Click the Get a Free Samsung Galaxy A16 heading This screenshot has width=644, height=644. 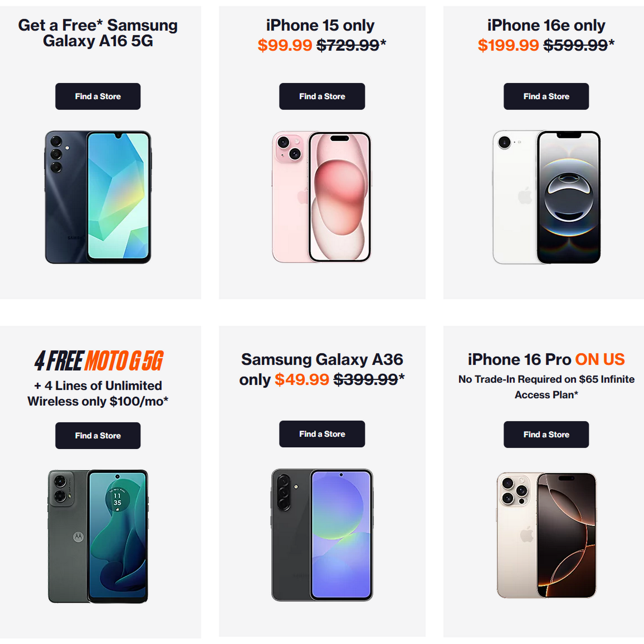pos(98,33)
